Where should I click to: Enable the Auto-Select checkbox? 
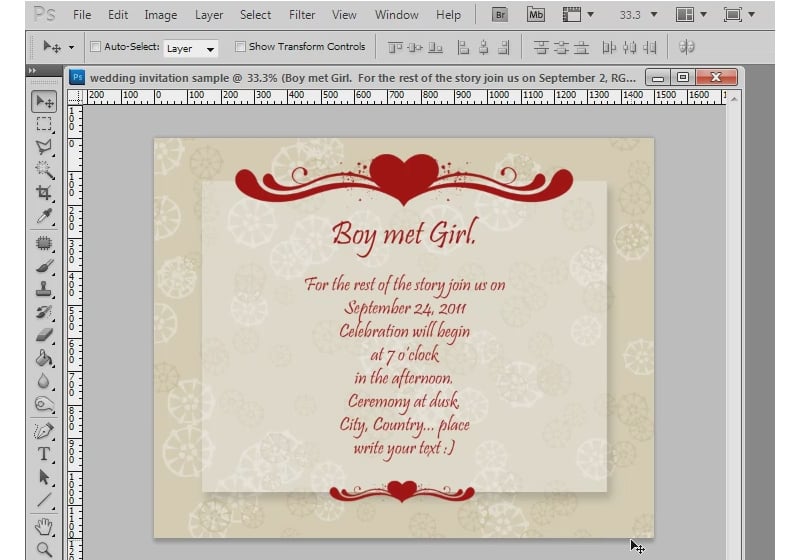95,46
